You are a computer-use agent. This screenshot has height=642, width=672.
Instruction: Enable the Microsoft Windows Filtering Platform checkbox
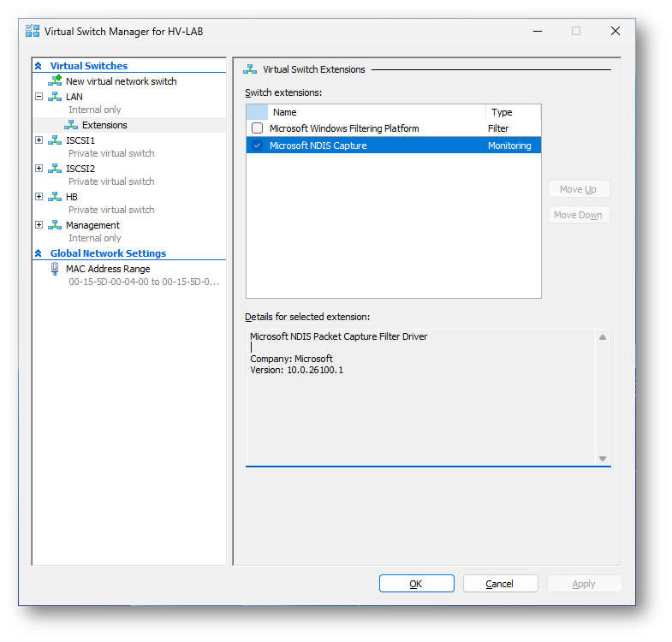point(257,128)
